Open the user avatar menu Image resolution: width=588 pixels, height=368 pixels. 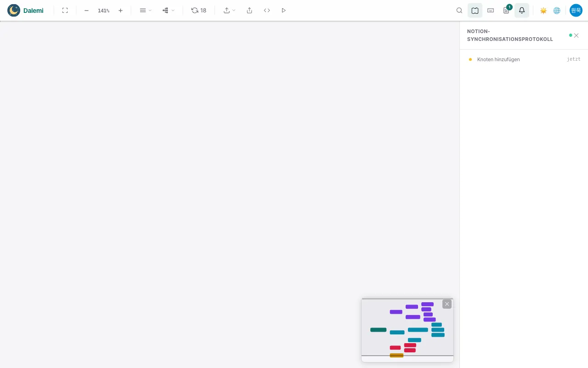(x=576, y=10)
